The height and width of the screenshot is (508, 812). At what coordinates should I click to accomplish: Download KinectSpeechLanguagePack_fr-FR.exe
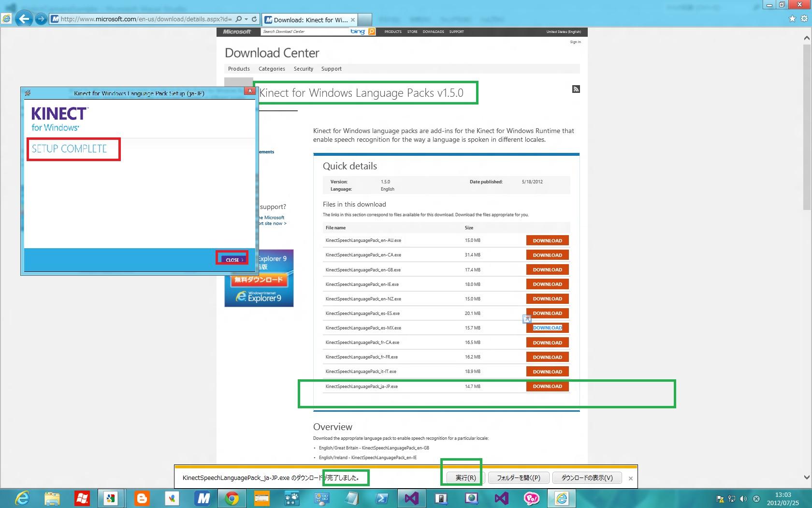[548, 357]
